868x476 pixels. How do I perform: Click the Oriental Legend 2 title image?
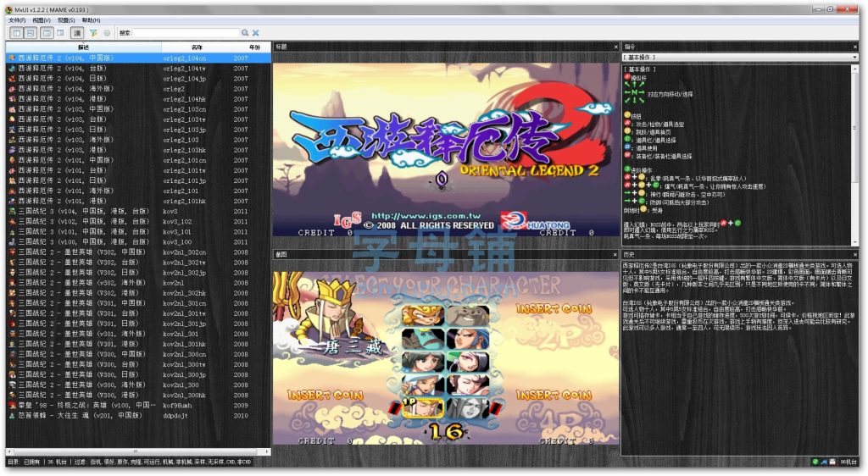tap(446, 150)
